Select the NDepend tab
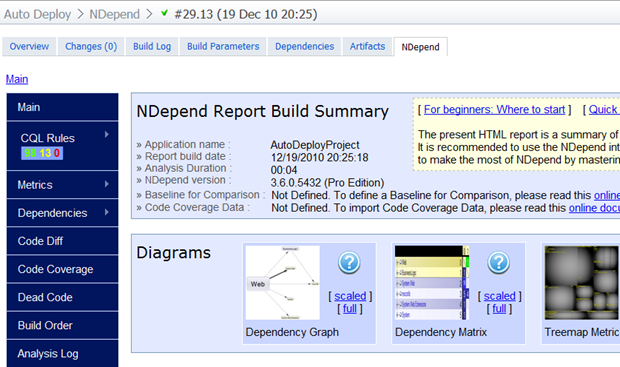 pyautogui.click(x=420, y=47)
